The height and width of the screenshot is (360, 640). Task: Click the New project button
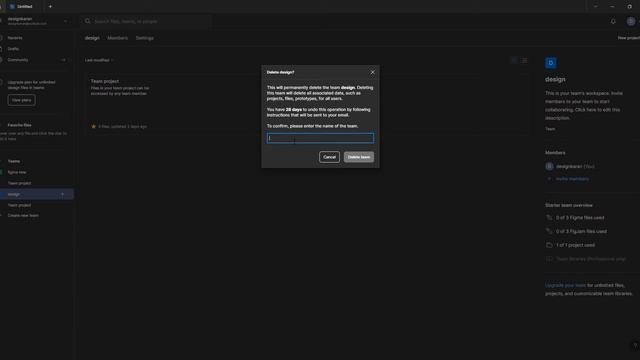(x=629, y=38)
